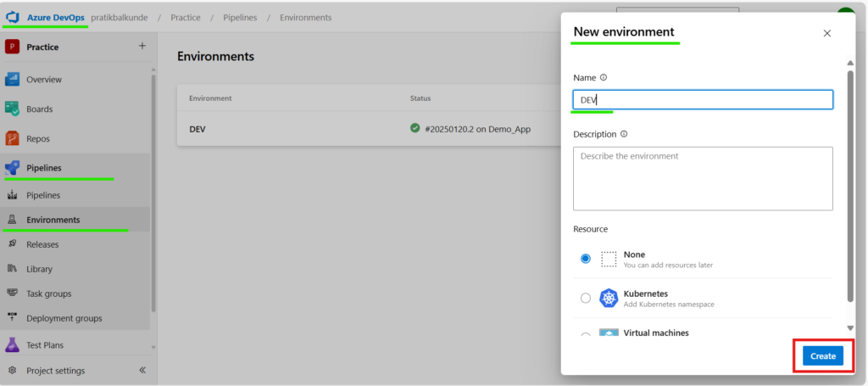
Task: Select the Virtual machines radio button
Action: 586,335
